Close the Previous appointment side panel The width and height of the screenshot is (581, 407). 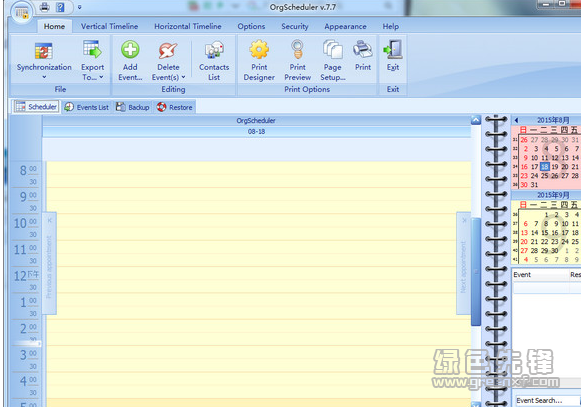(x=50, y=220)
